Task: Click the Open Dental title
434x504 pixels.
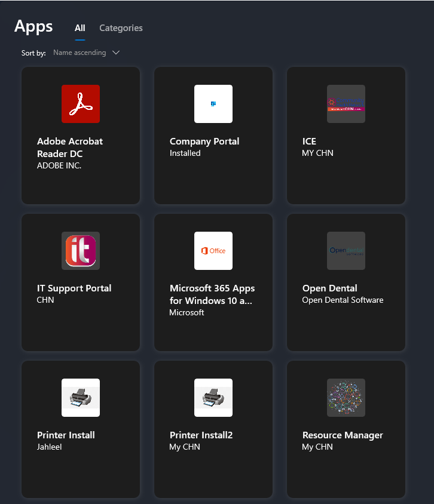Action: 330,288
